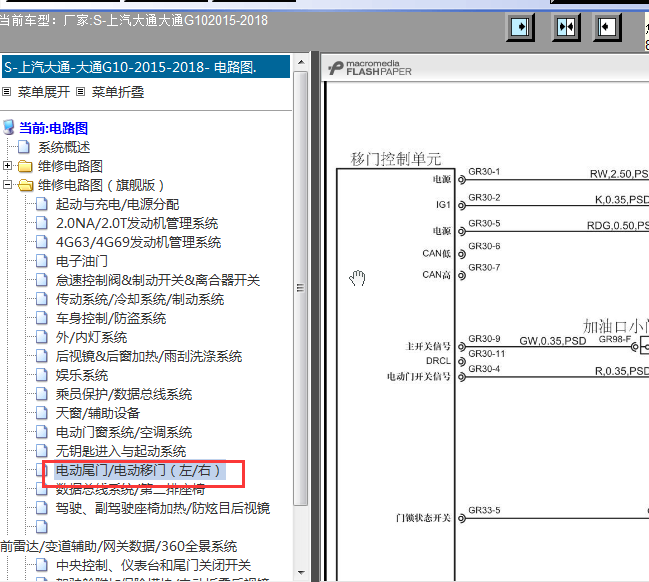Open 4G63/4G69发动机管理系统 diagram
This screenshot has width=649, height=582.
point(138,242)
